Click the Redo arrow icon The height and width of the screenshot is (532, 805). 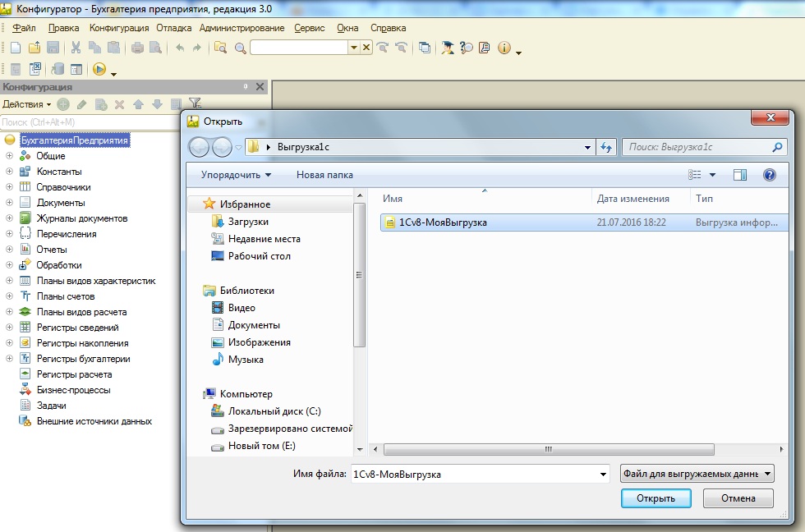[197, 48]
